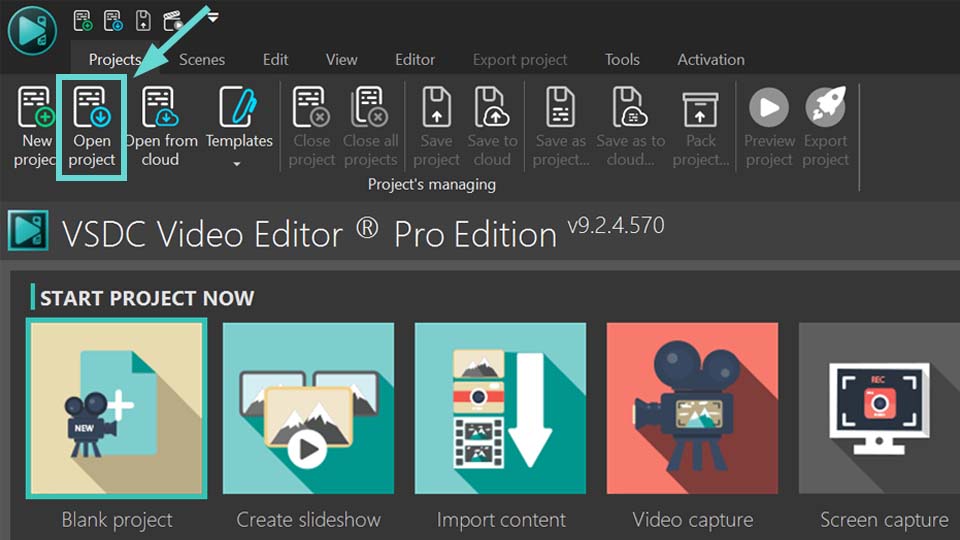
Task: Click quick-access Open project icon in title bar
Action: 113,20
